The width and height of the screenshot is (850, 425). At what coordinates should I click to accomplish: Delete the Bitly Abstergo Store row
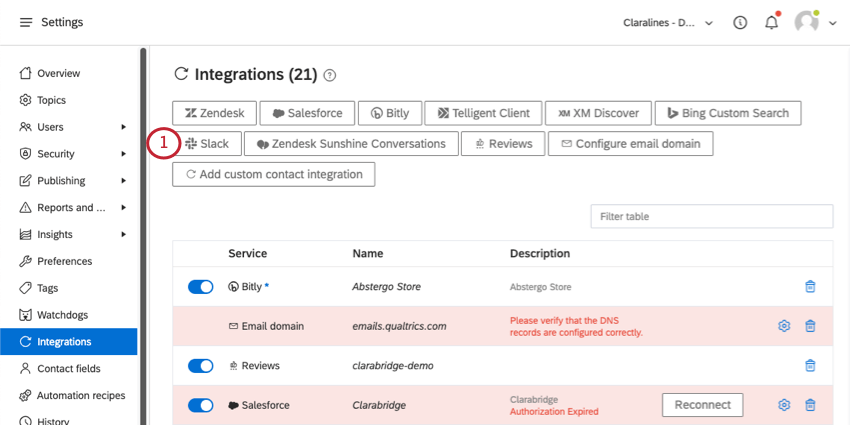pos(810,287)
